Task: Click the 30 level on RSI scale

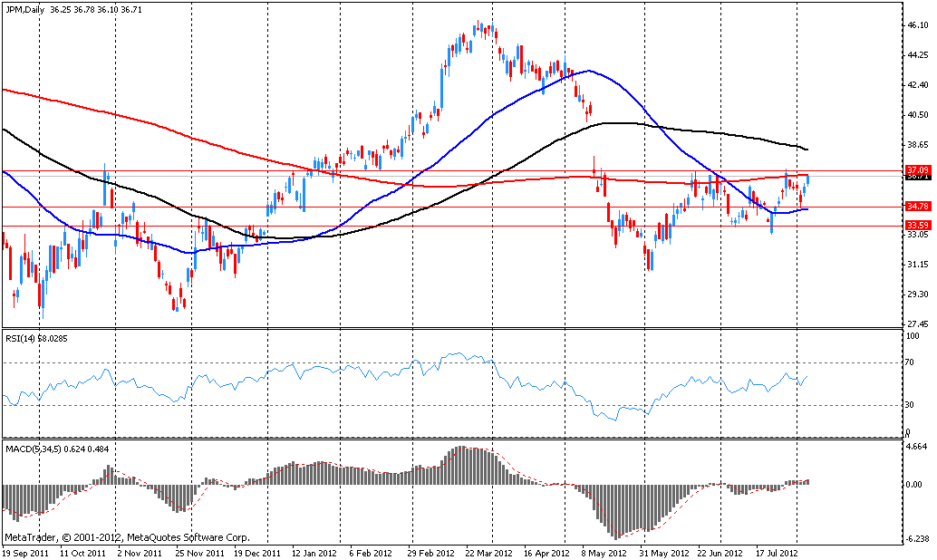Action: [x=912, y=405]
